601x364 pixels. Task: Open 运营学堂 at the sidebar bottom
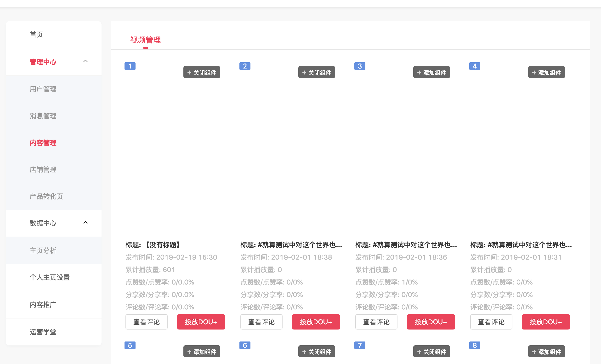[43, 332]
